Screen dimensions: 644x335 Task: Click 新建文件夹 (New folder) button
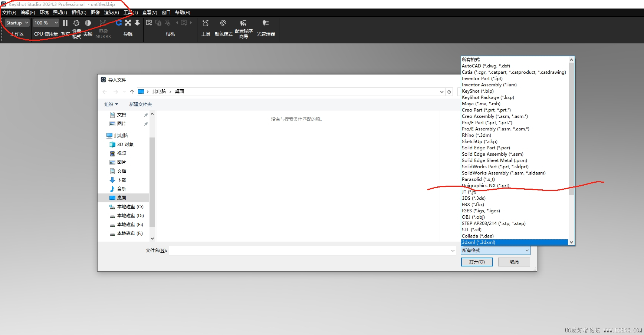click(141, 105)
